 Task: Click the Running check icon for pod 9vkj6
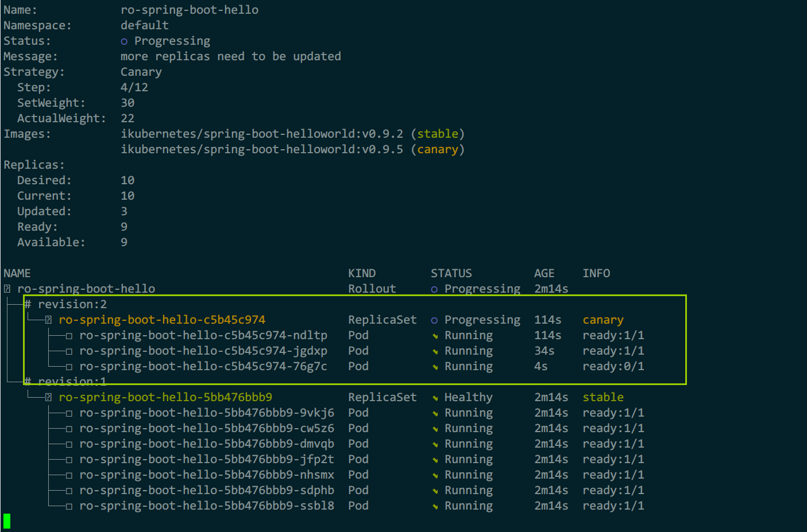435,413
